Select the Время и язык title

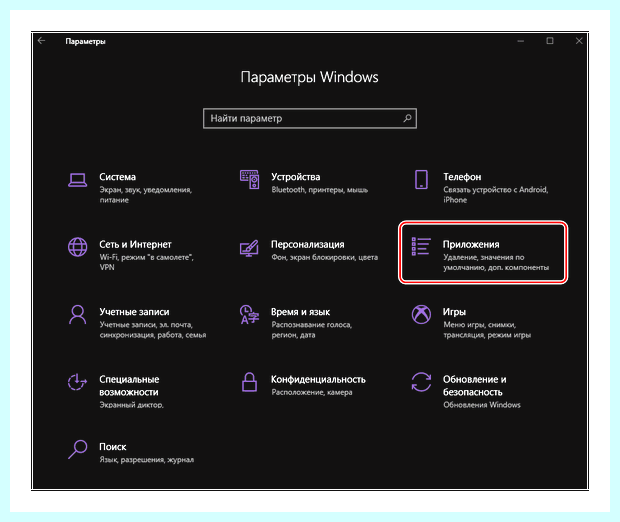[301, 312]
